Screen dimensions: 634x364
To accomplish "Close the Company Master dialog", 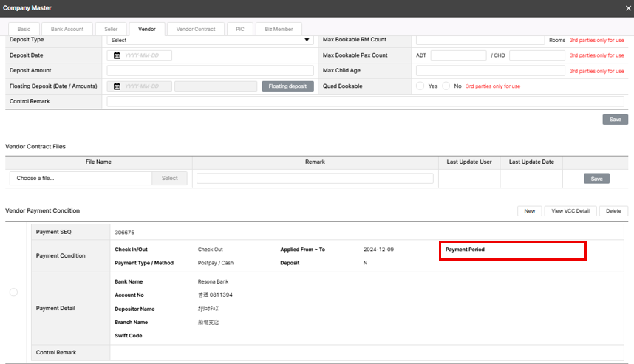I will click(627, 7).
